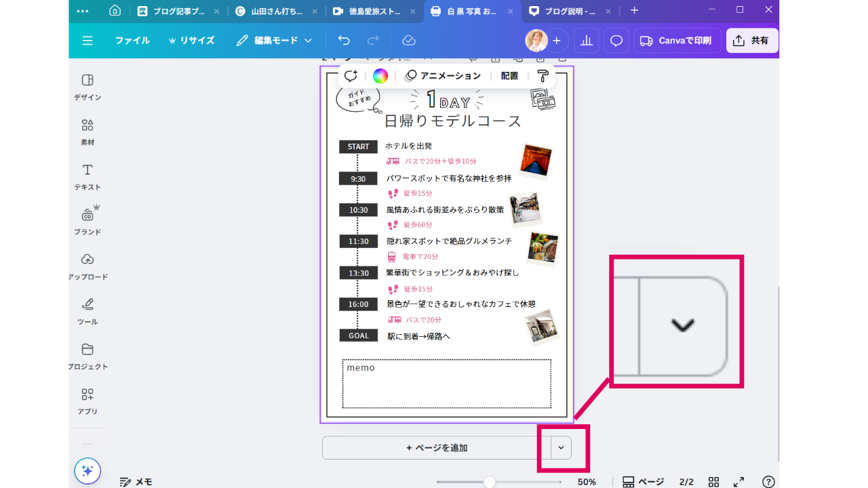Click the 共有 share button
868x488 pixels.
752,41
